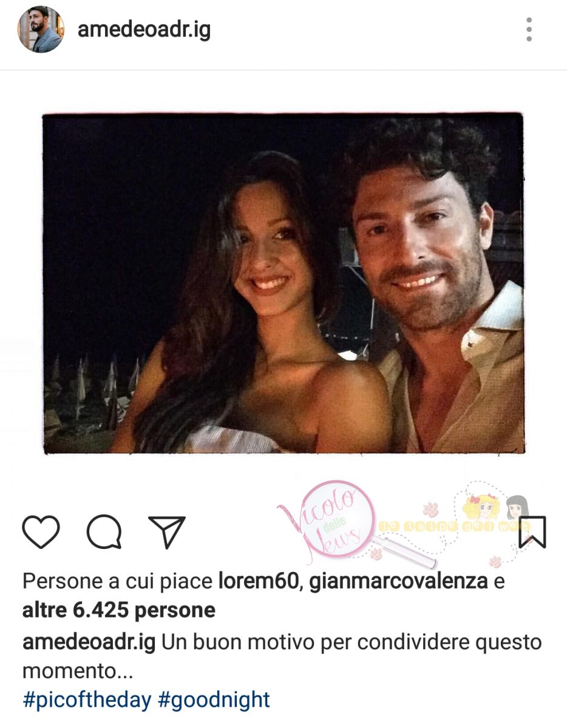The height and width of the screenshot is (728, 567).
Task: Open amedeoadr.ig profile from the header username
Action: point(144,30)
